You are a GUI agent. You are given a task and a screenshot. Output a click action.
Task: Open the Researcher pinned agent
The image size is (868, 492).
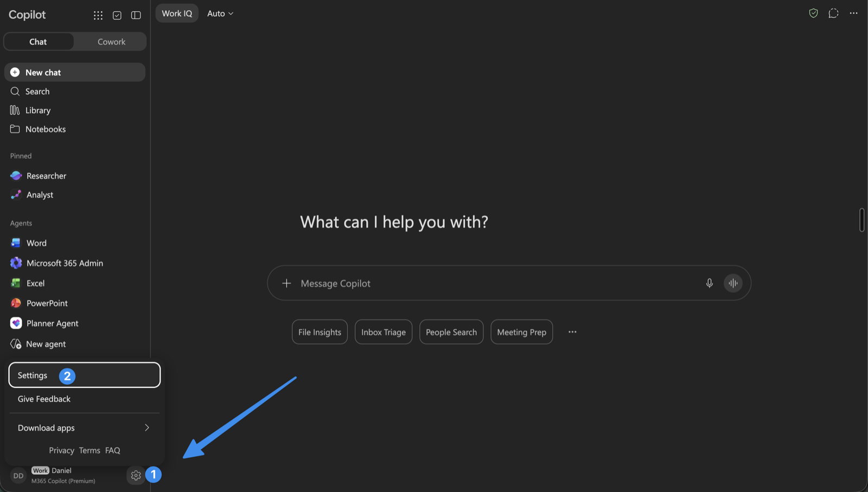75,176
